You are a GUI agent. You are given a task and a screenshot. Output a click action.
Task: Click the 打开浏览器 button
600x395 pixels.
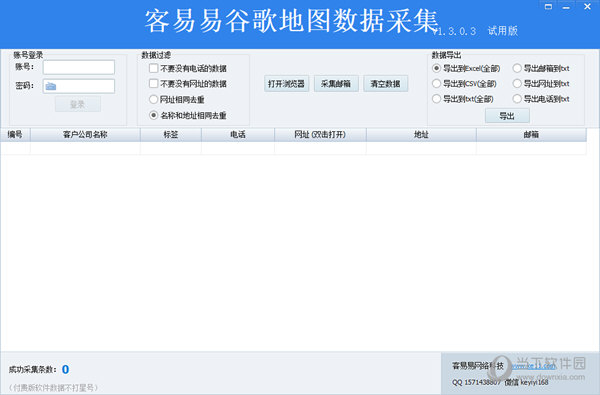[286, 84]
